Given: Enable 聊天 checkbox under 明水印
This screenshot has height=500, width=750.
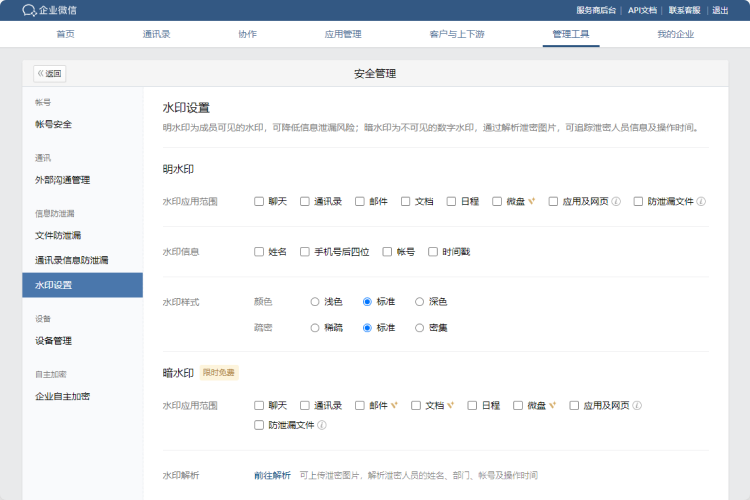Looking at the screenshot, I should click(259, 201).
